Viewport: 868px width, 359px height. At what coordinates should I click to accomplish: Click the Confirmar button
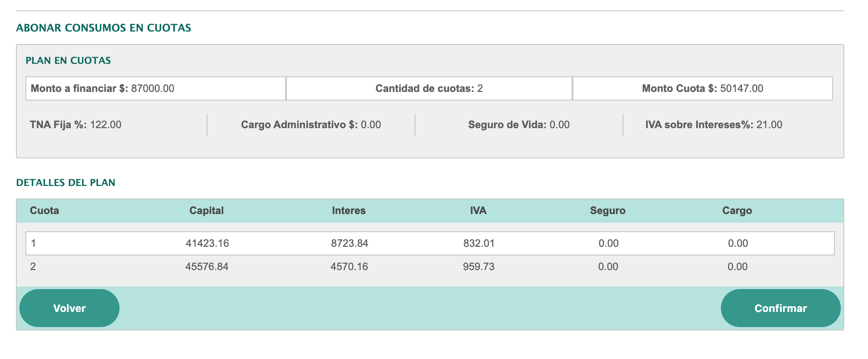pos(780,308)
